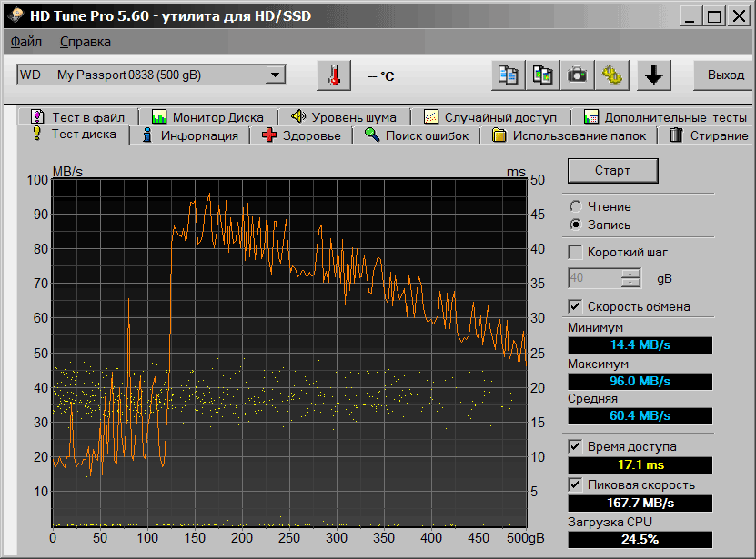
Task: Save screenshot with the camera icon
Action: click(x=577, y=75)
